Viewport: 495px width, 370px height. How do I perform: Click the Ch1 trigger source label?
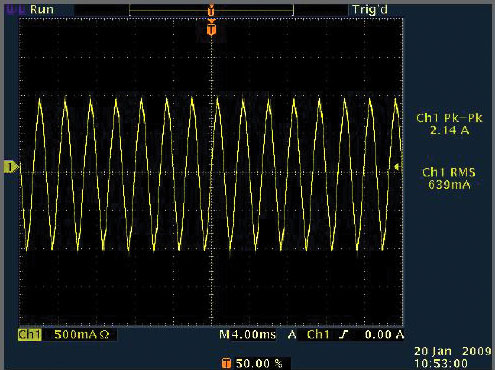pos(318,334)
